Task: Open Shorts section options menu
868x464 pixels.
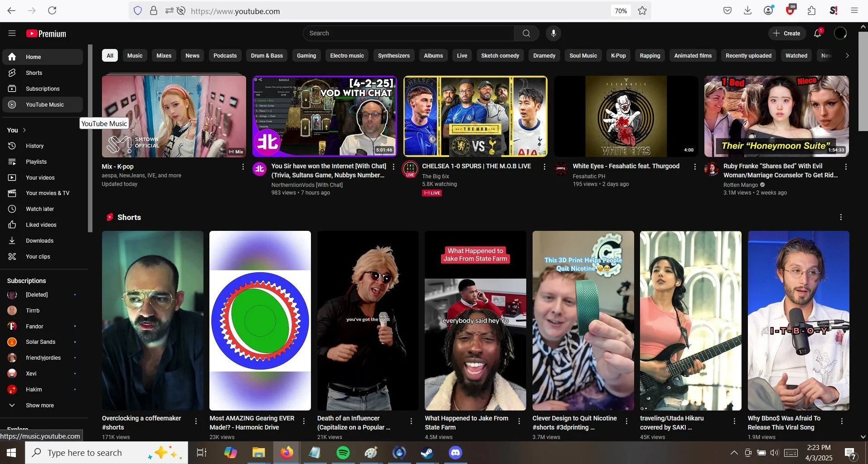Action: pos(841,217)
